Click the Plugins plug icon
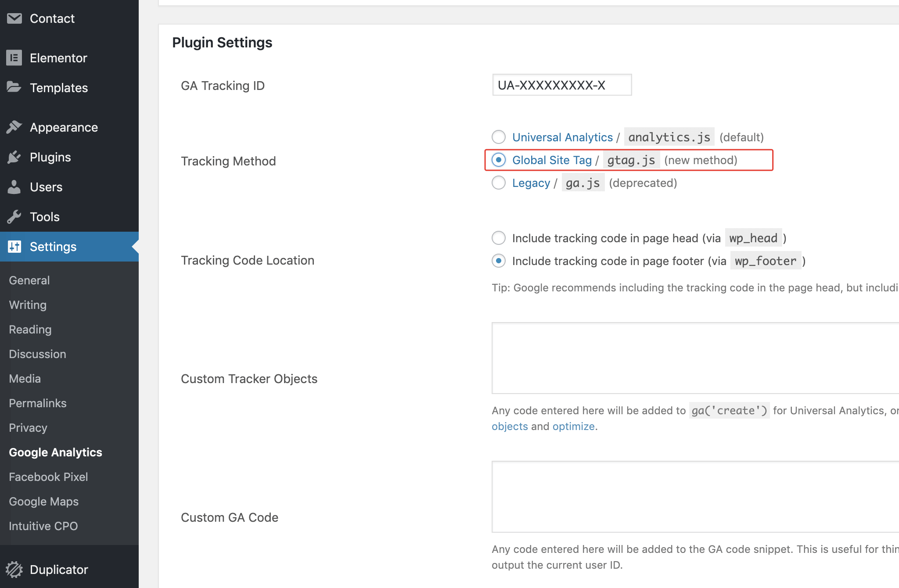Image resolution: width=899 pixels, height=588 pixels. click(x=14, y=157)
